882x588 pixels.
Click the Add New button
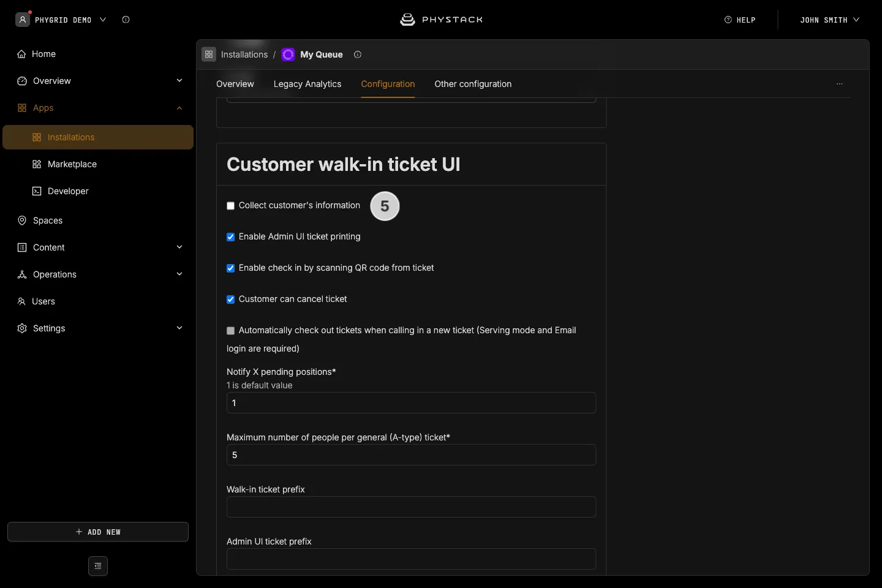pyautogui.click(x=98, y=532)
